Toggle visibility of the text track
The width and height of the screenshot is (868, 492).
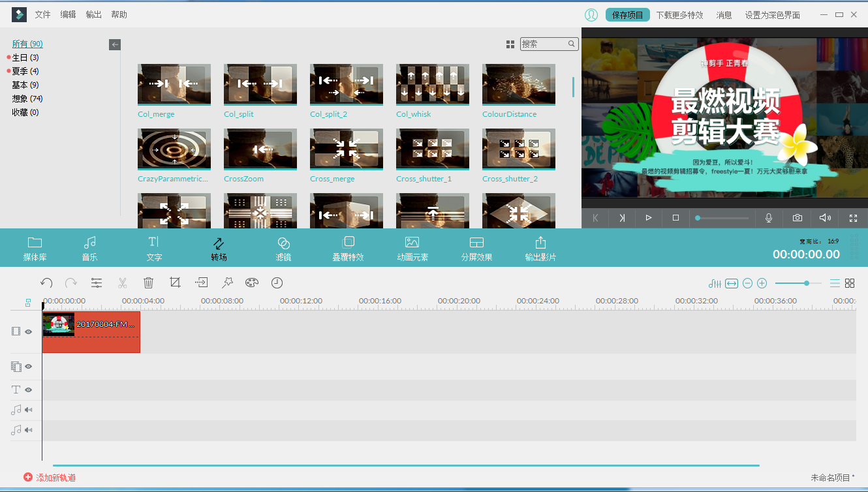pos(29,390)
